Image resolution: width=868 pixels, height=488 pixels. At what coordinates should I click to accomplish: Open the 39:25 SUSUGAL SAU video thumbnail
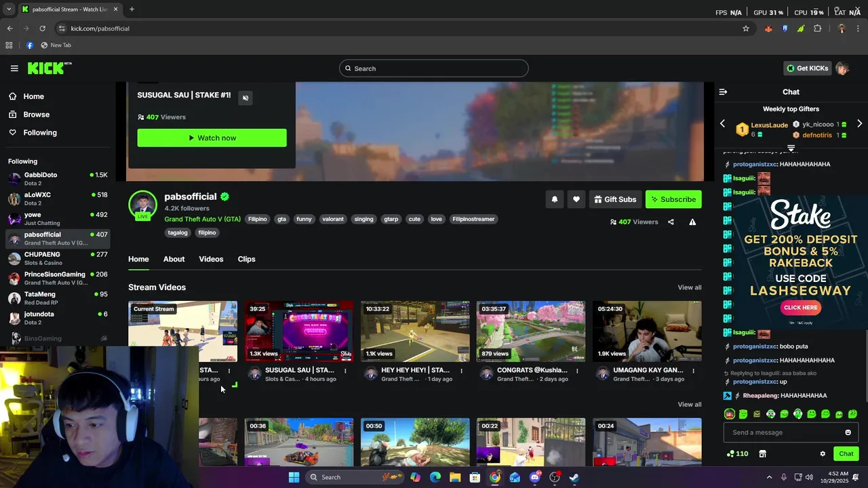(299, 331)
